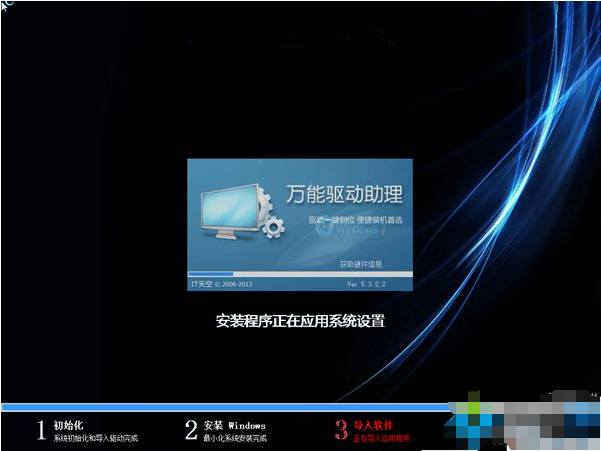Click the 获取硬件信息 status text
This screenshot has height=451, width=601.
365,264
